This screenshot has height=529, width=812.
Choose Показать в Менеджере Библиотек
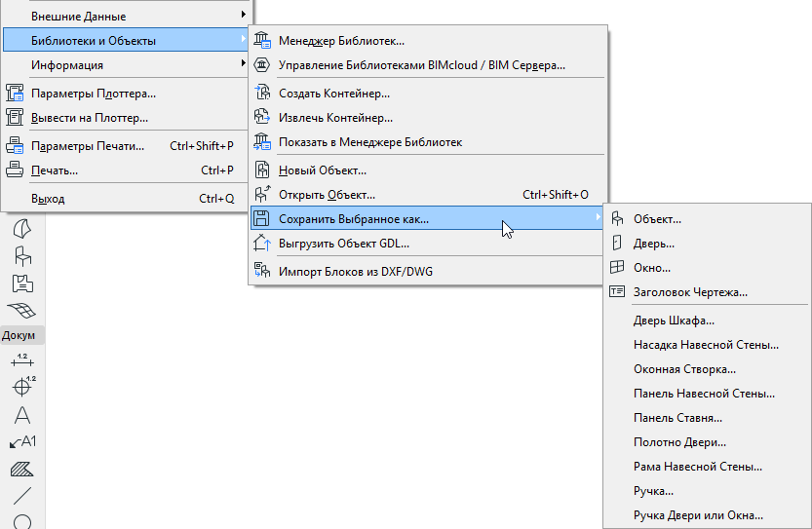point(427,142)
